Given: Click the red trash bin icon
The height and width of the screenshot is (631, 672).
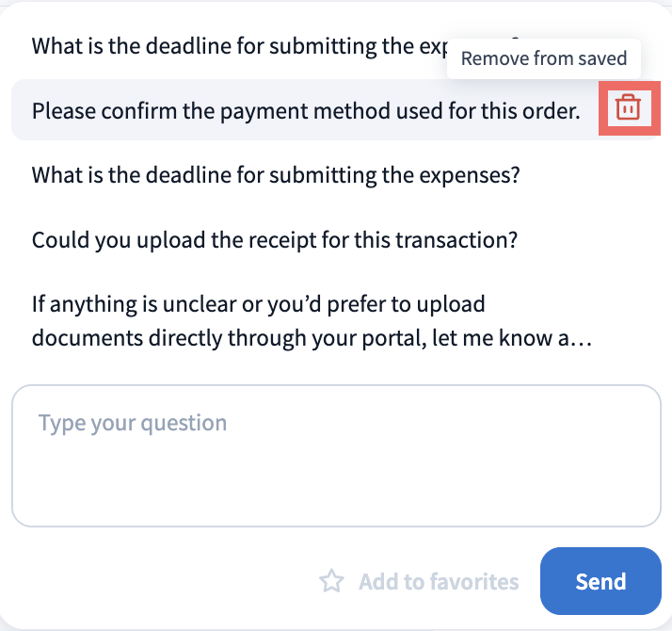Looking at the screenshot, I should 628,108.
